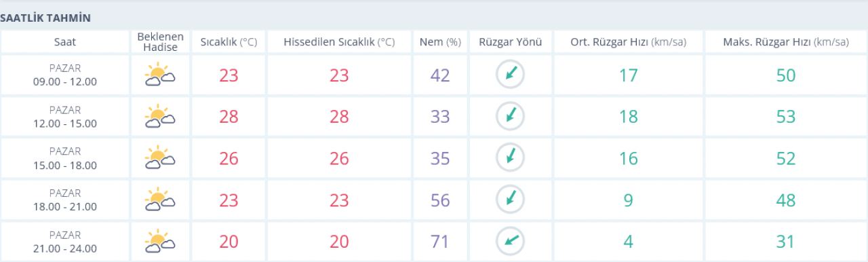
Task: Select the Beklenen Hadise column header
Action: click(x=160, y=41)
